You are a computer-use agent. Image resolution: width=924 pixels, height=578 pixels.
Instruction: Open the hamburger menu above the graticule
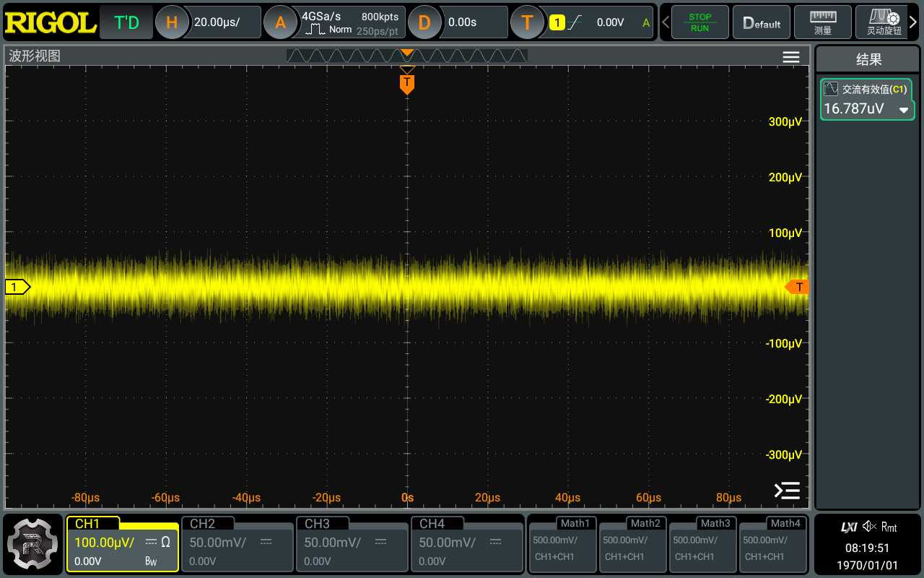790,56
